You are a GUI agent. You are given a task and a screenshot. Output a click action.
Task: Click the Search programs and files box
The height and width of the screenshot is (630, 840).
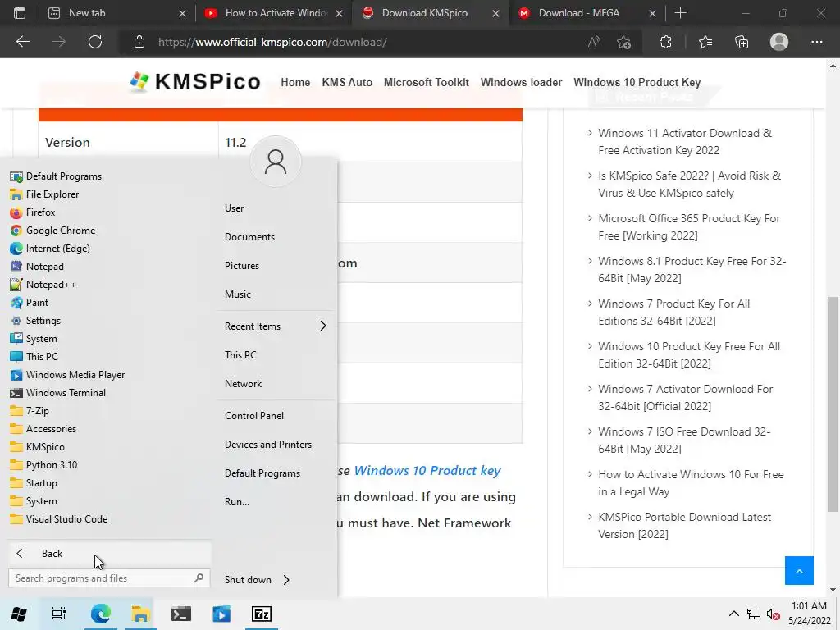(109, 578)
